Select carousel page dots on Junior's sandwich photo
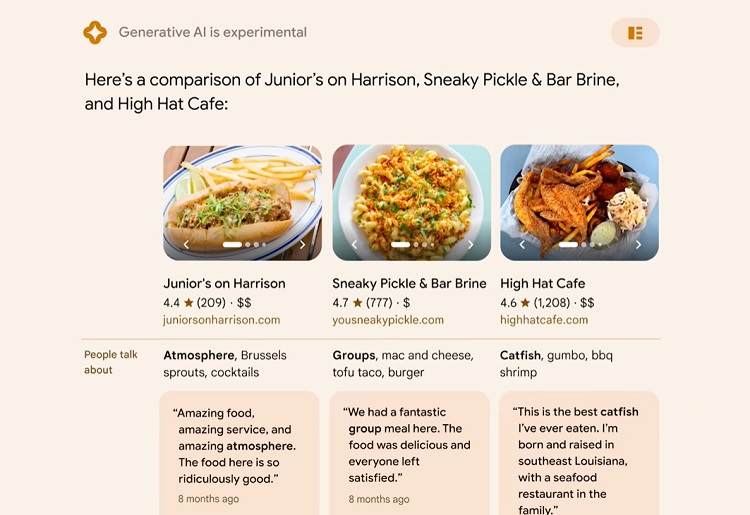The height and width of the screenshot is (515, 750). pos(244,244)
